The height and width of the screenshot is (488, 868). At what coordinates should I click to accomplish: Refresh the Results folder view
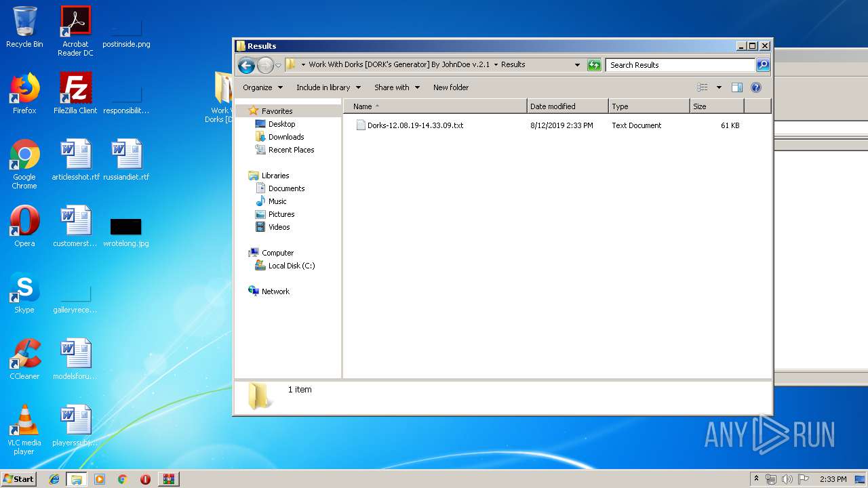[594, 65]
